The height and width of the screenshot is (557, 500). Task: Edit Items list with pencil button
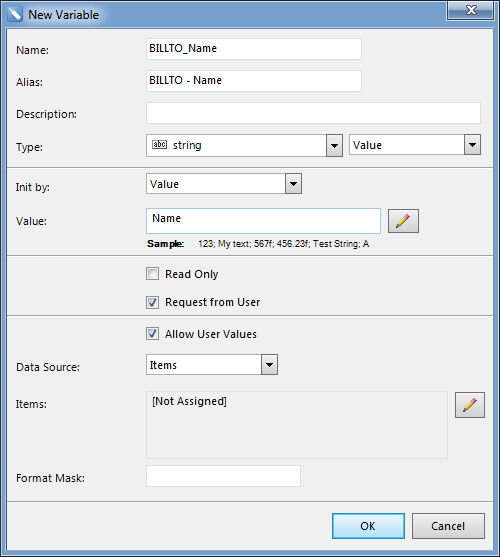pos(469,405)
